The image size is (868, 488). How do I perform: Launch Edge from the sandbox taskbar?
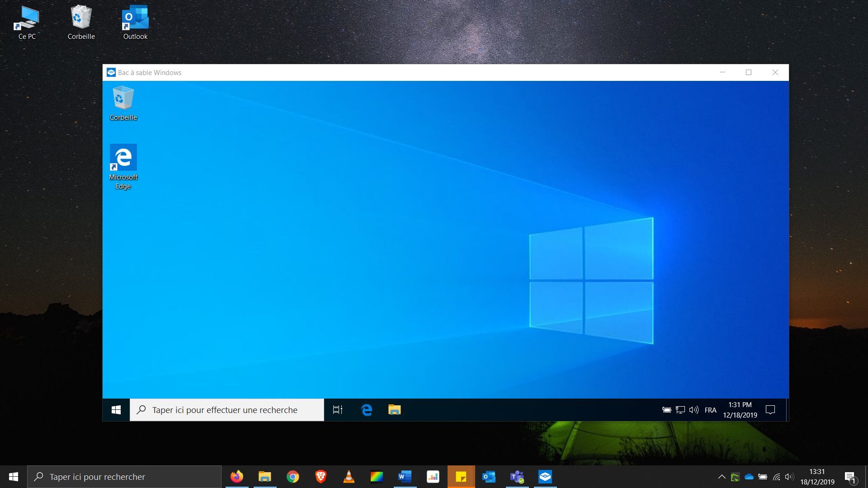click(367, 410)
